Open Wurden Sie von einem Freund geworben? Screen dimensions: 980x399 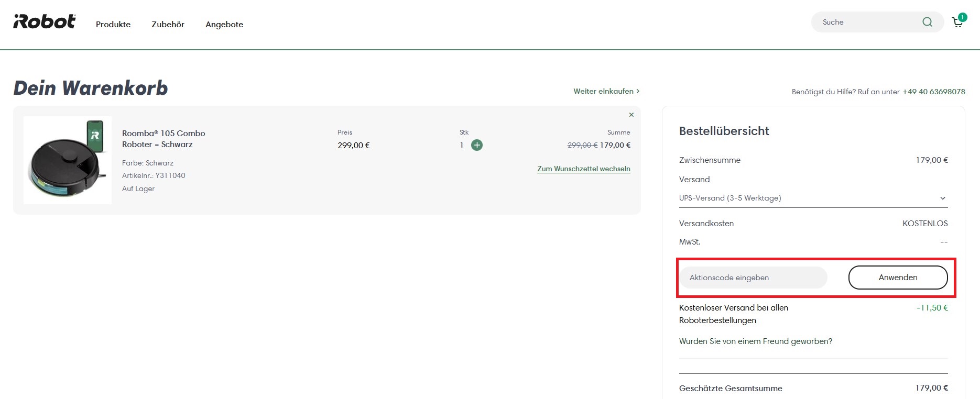(x=756, y=341)
